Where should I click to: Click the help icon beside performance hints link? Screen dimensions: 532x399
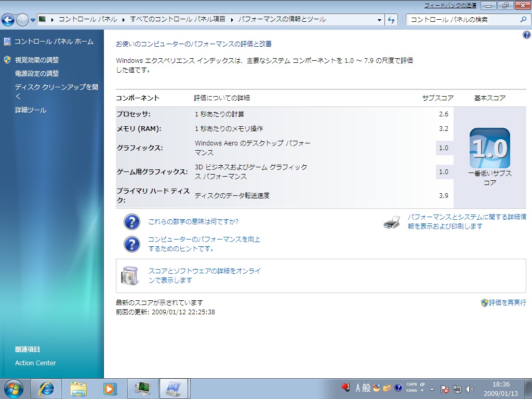click(132, 244)
